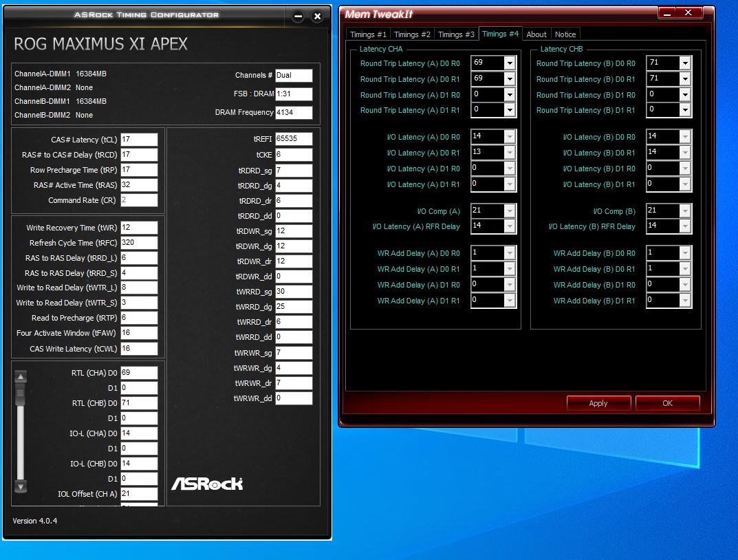The width and height of the screenshot is (738, 560).
Task: Open the IO Latency (B) D0 R1 dropdown
Action: (685, 153)
